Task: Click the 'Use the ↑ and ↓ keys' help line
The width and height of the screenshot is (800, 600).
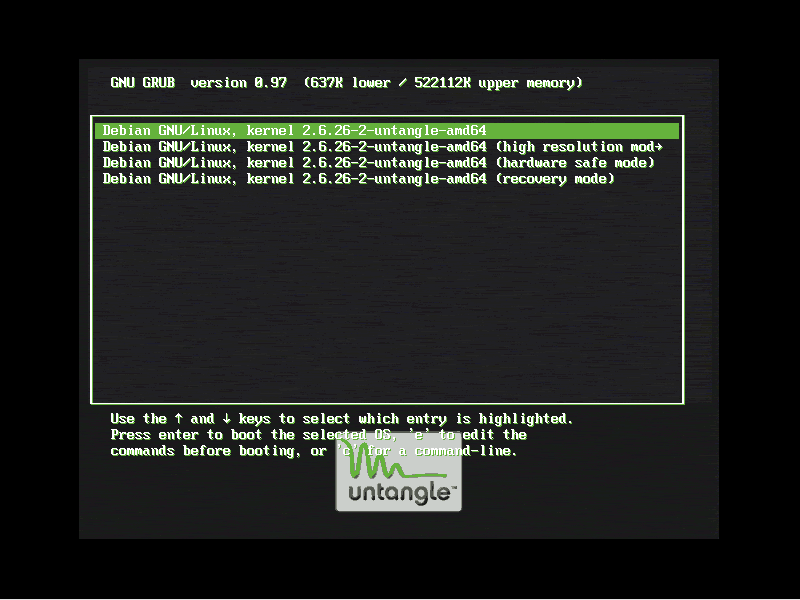Action: click(341, 419)
